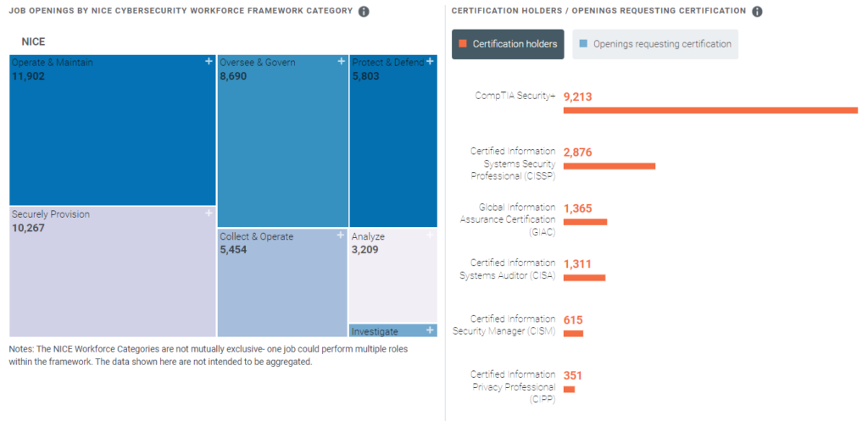Select the CISM certification bar

pyautogui.click(x=573, y=334)
